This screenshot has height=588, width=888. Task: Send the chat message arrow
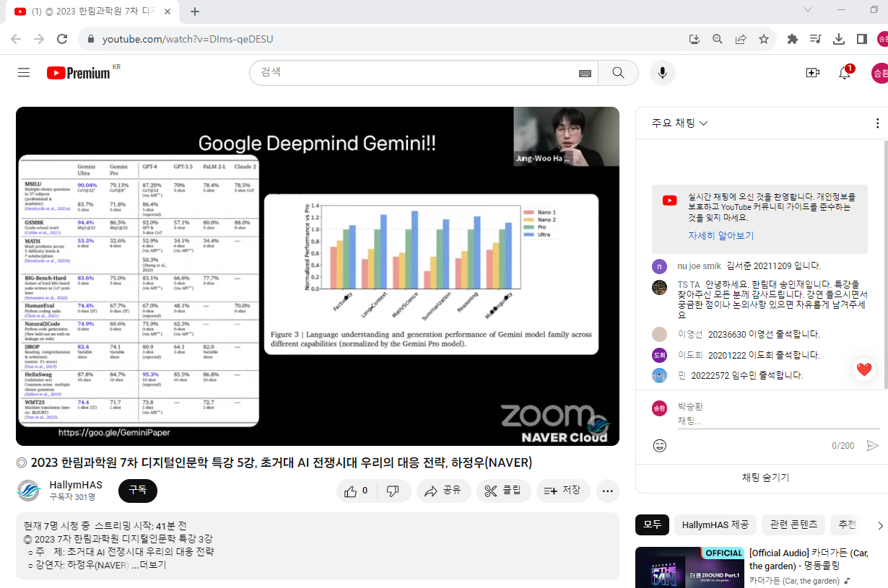pos(873,446)
